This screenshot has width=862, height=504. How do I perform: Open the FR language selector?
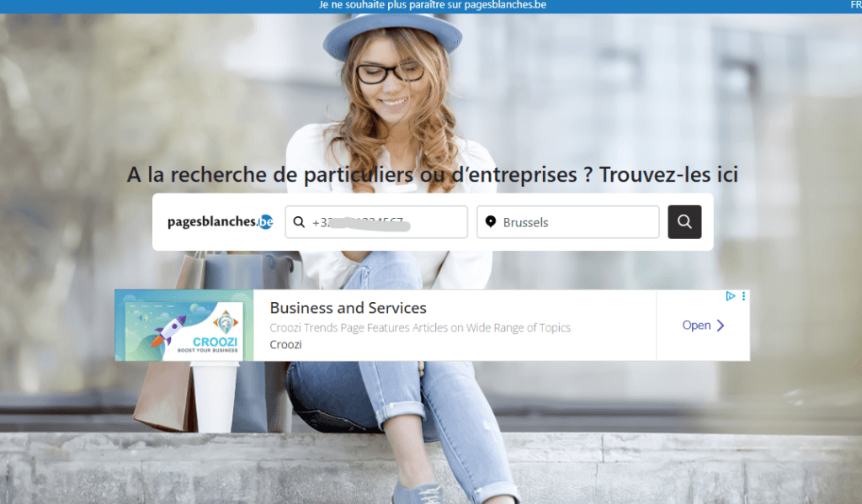tap(855, 5)
